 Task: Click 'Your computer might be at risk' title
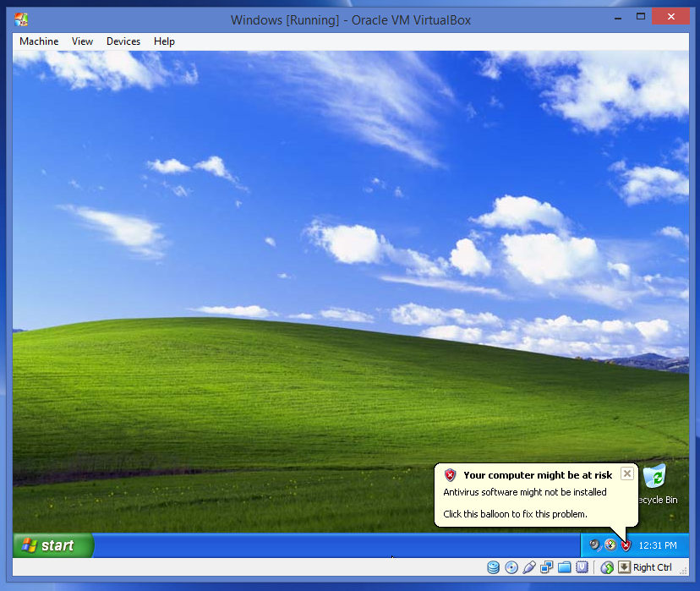point(538,475)
